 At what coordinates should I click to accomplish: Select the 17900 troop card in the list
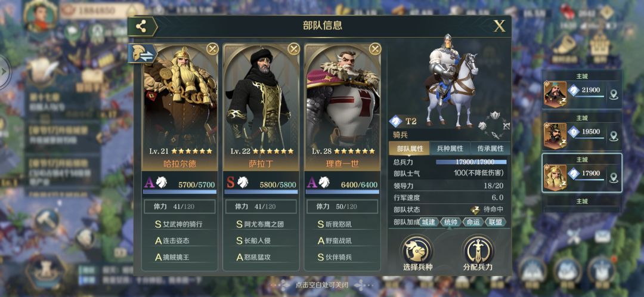(581, 173)
